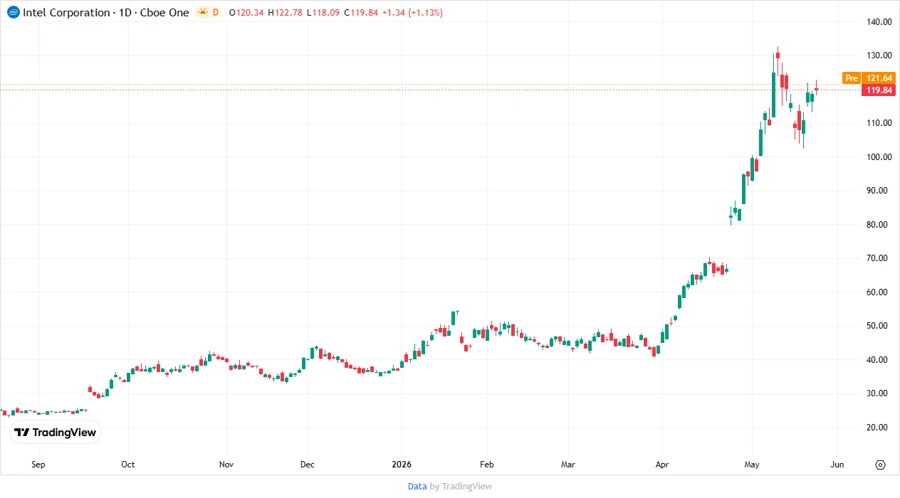Screen dimensions: 900x498
Task: Click the 140.00 price axis label
Action: click(879, 22)
